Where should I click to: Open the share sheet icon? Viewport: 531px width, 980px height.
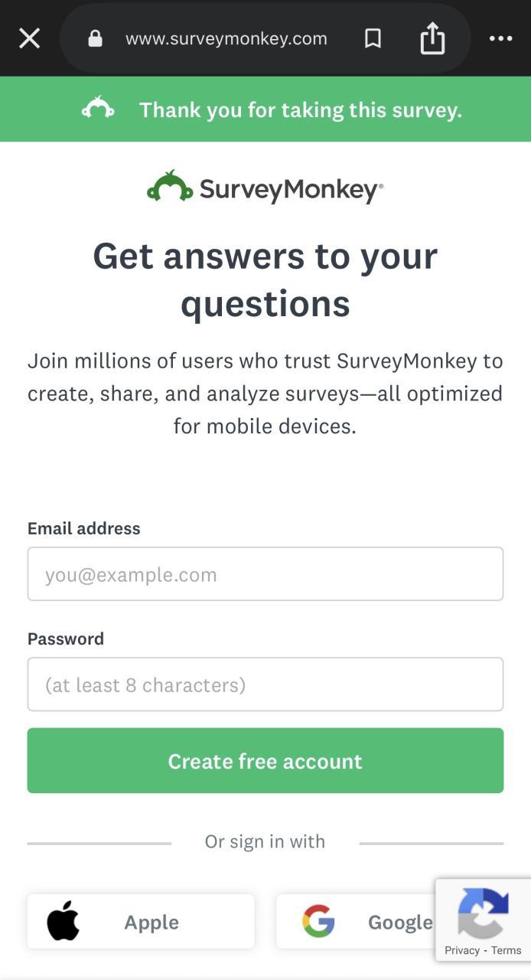point(432,38)
